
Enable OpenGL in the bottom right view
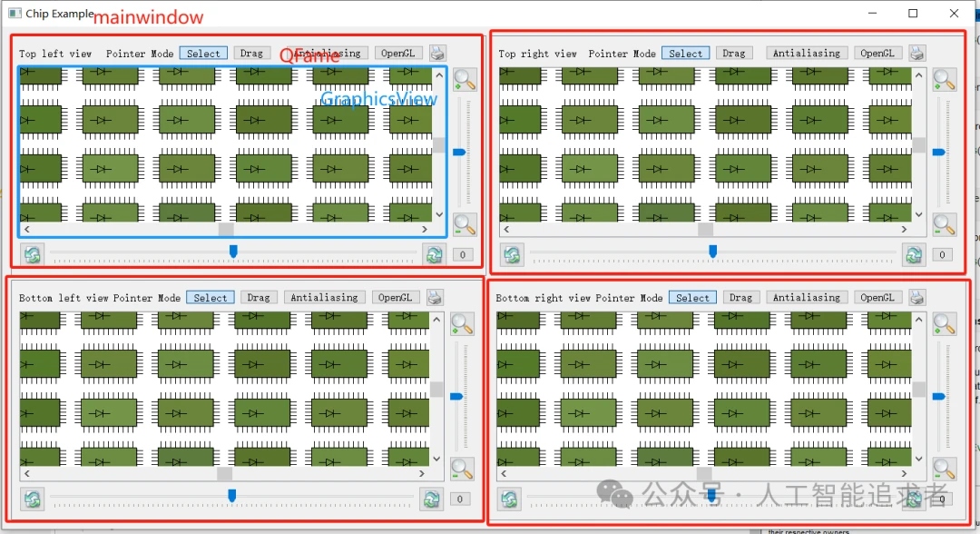coord(877,297)
